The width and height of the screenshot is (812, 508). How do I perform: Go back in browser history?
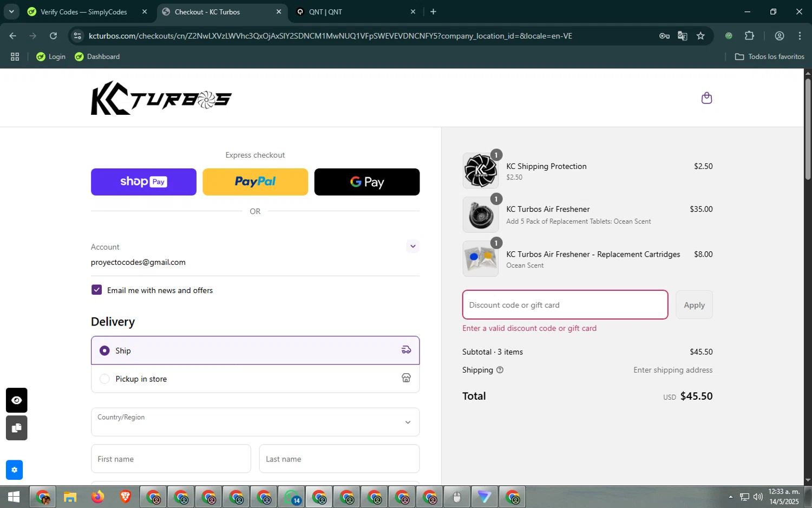pyautogui.click(x=13, y=36)
